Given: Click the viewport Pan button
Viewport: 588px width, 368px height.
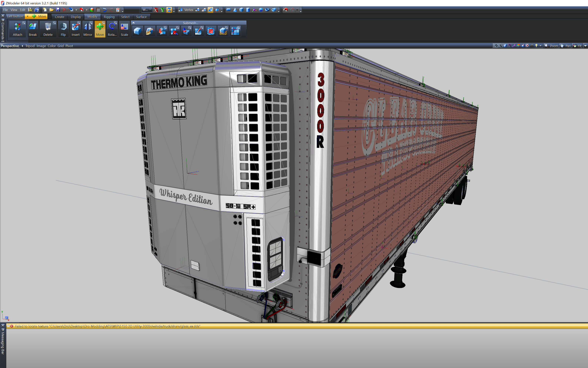Looking at the screenshot, I should (x=566, y=46).
